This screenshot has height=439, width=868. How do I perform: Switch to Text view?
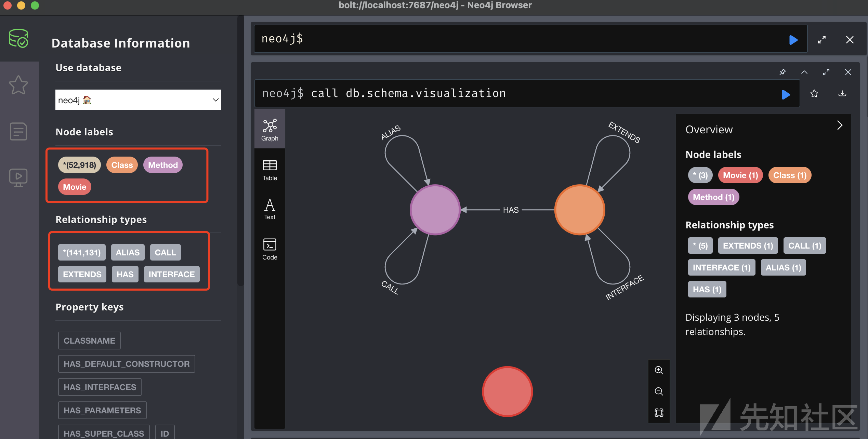(x=269, y=209)
